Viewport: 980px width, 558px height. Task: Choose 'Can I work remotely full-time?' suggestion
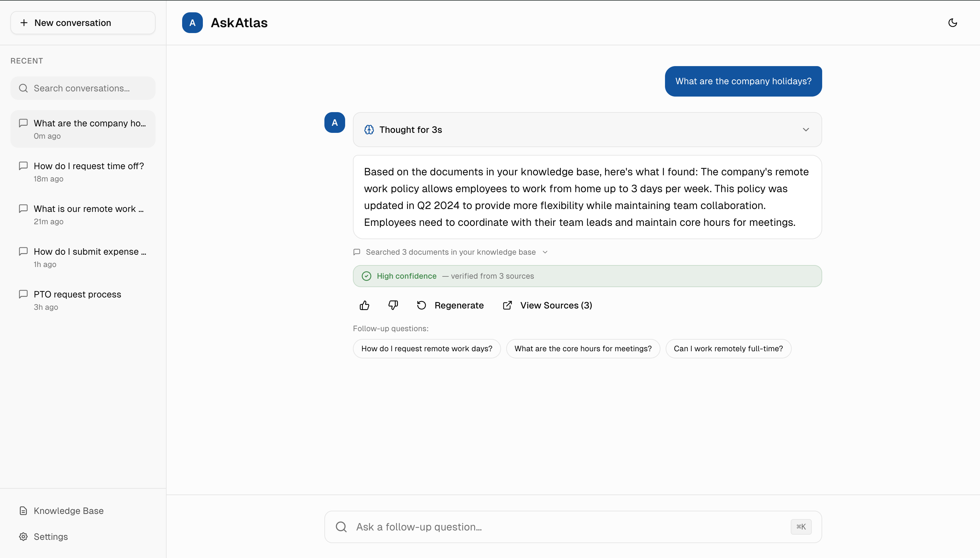728,349
